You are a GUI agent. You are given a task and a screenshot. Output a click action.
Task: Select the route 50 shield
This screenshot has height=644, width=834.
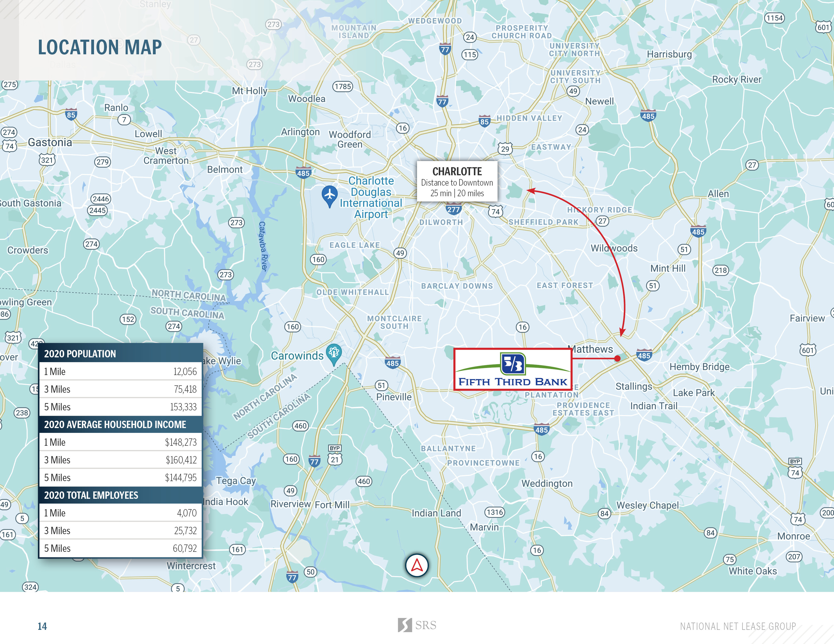(311, 572)
